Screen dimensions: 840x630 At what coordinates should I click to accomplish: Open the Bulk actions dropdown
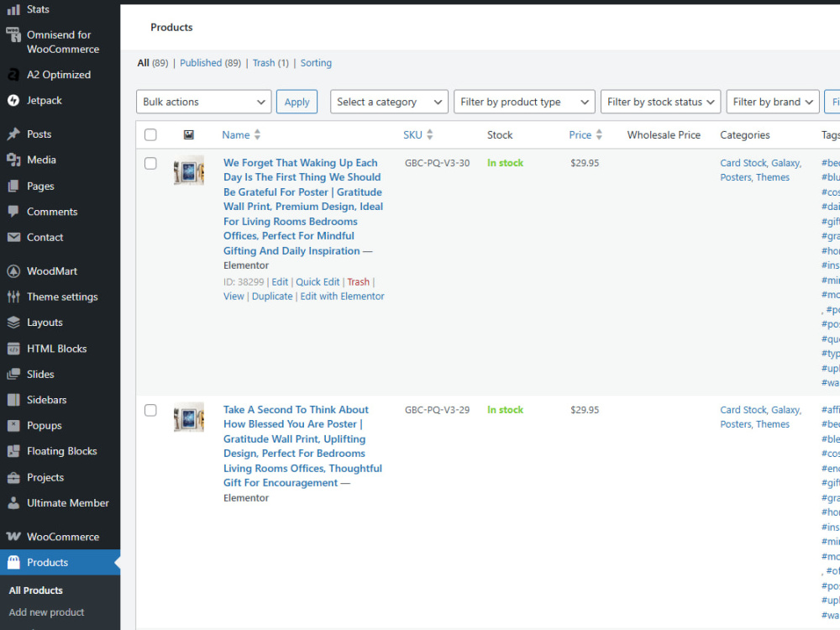coord(203,102)
